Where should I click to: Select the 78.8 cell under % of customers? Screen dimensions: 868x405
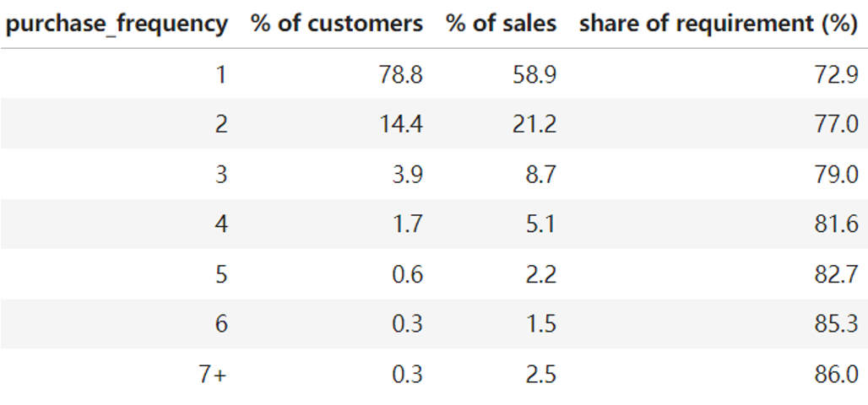pos(401,75)
